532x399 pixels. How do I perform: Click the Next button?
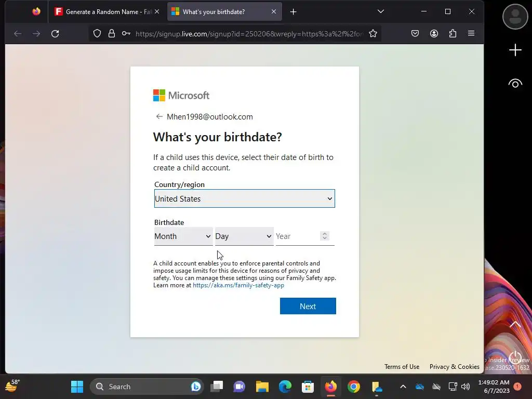(x=308, y=306)
